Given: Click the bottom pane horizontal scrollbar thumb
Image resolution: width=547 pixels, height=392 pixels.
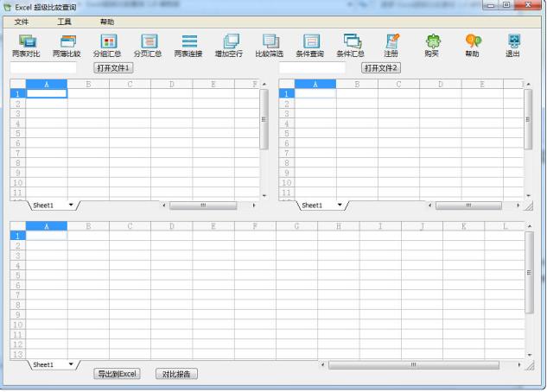Looking at the screenshot, I should tap(414, 365).
